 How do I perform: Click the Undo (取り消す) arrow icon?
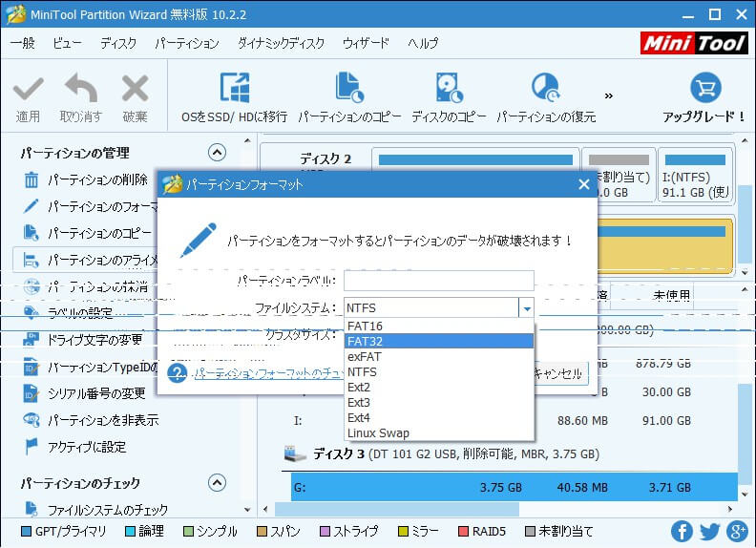coord(81,88)
